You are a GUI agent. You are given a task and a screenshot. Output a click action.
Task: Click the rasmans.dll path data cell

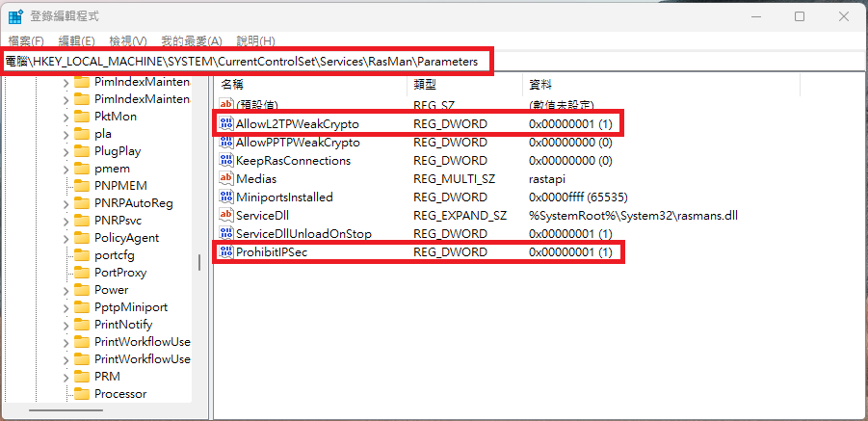[633, 215]
